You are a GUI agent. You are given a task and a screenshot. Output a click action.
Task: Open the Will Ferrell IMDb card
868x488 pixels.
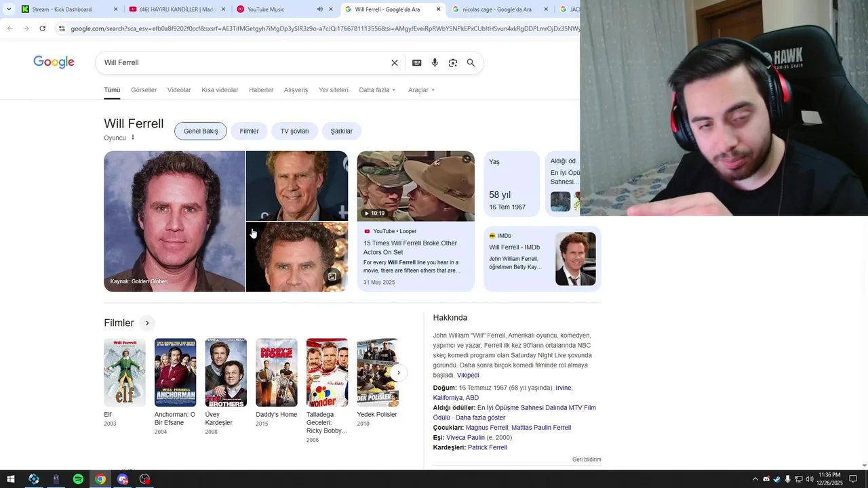tap(542, 259)
